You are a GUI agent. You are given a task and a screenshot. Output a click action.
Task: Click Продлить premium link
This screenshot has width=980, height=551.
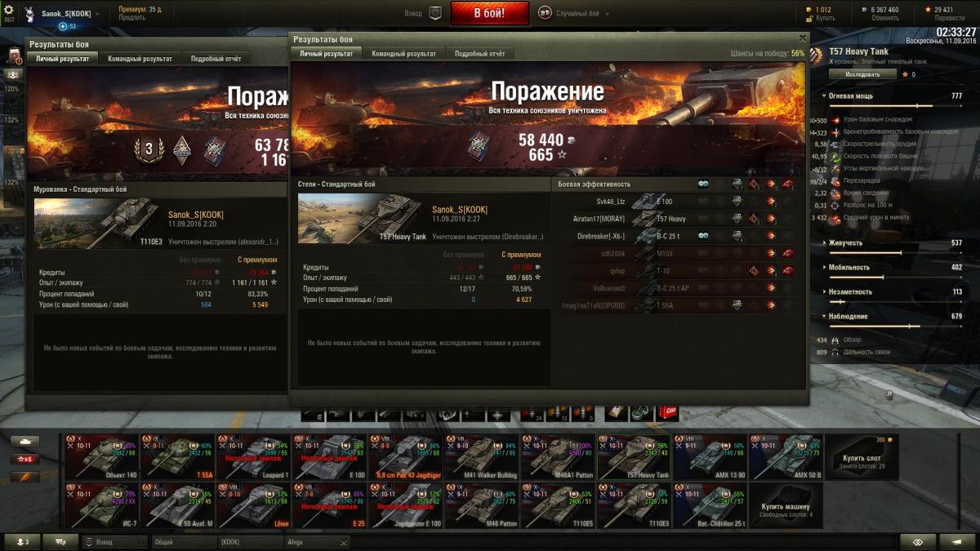(131, 17)
